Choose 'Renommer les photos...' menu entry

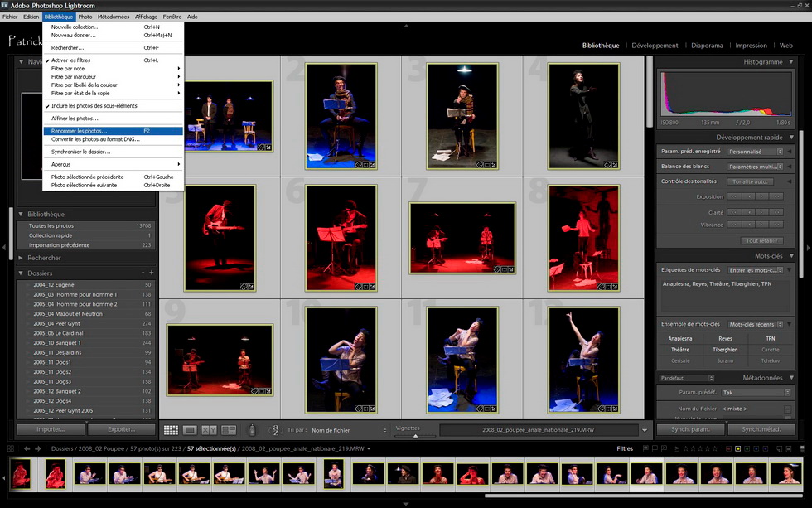pyautogui.click(x=80, y=131)
